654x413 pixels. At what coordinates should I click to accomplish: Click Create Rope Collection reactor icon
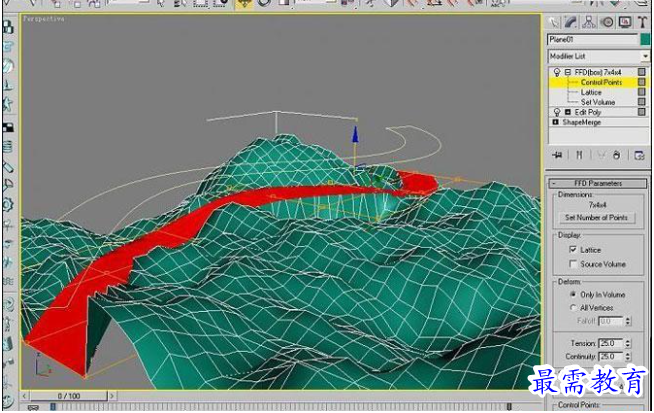click(x=8, y=86)
